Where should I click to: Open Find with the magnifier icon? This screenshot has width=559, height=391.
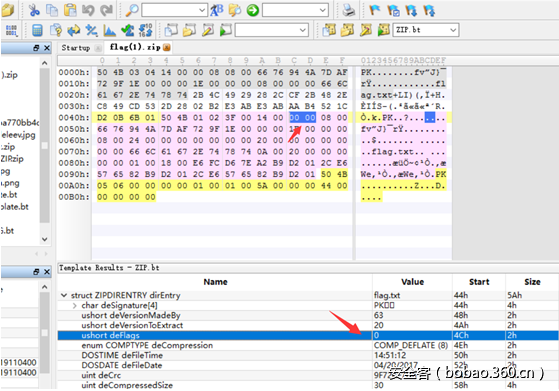132,10
